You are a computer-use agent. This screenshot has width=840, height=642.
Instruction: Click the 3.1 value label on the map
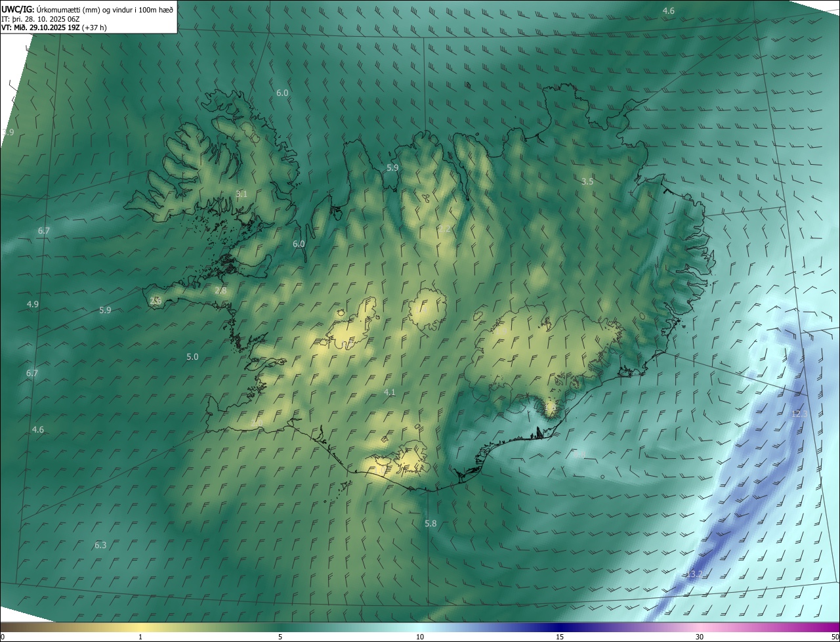pyautogui.click(x=241, y=194)
